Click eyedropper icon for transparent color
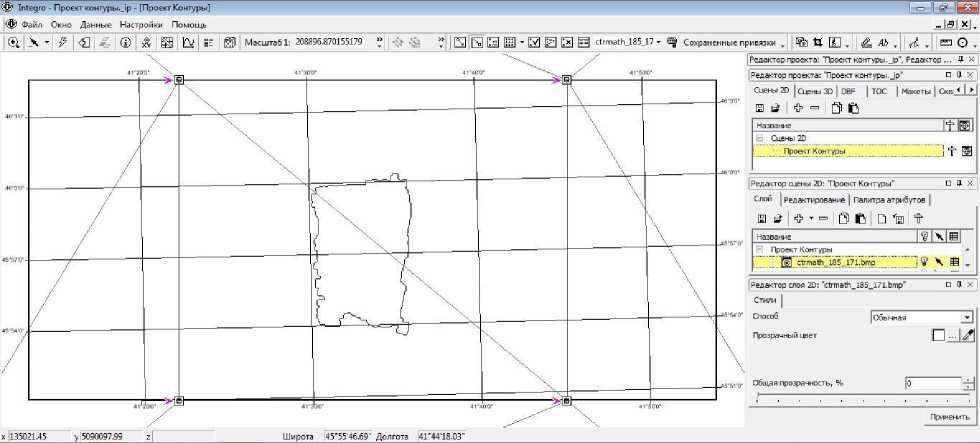The height and width of the screenshot is (443, 980). (968, 336)
